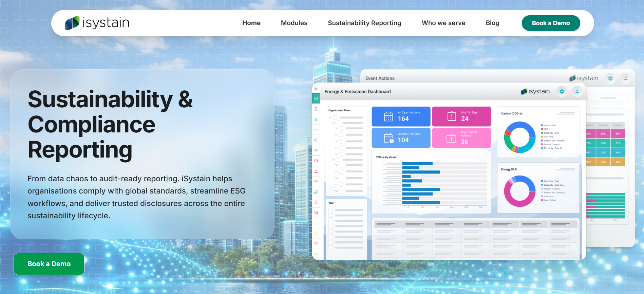Click the Closed Events button in Event Actions
Viewport: 644px width, 294px height.
[x=608, y=98]
